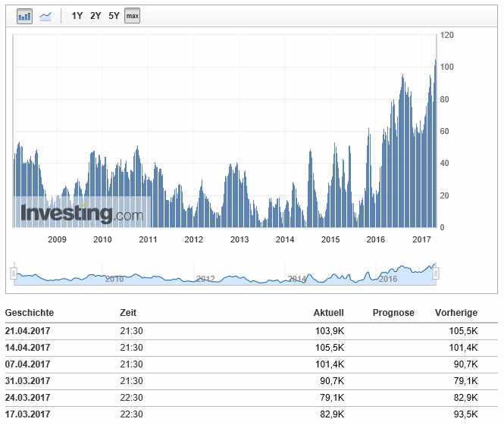
Task: Select the 14.04.2017 date cell
Action: tap(27, 348)
